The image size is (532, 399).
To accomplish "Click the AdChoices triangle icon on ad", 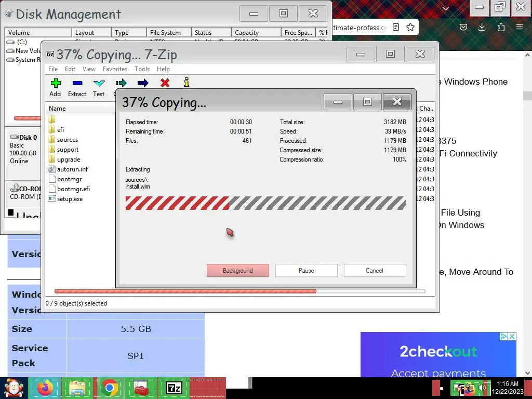I will pyautogui.click(x=504, y=336).
